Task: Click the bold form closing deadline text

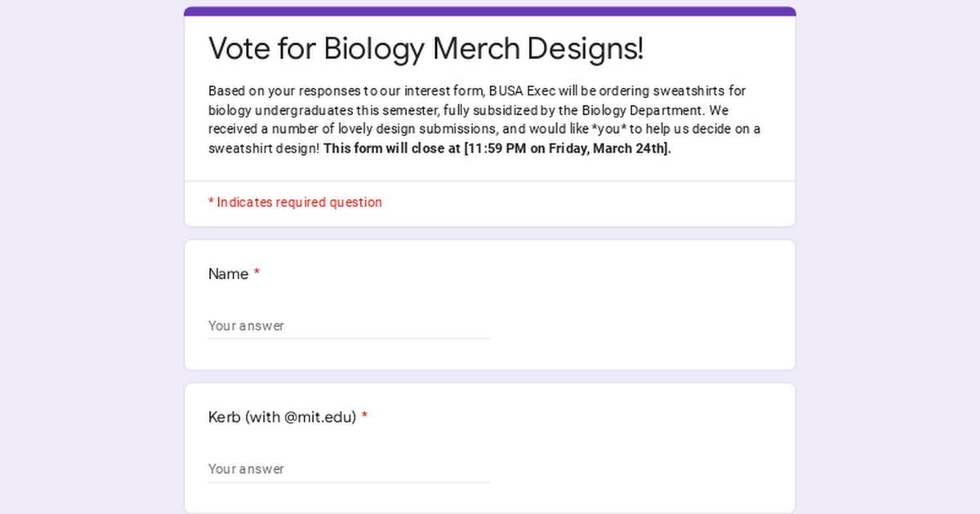Action: (497, 148)
